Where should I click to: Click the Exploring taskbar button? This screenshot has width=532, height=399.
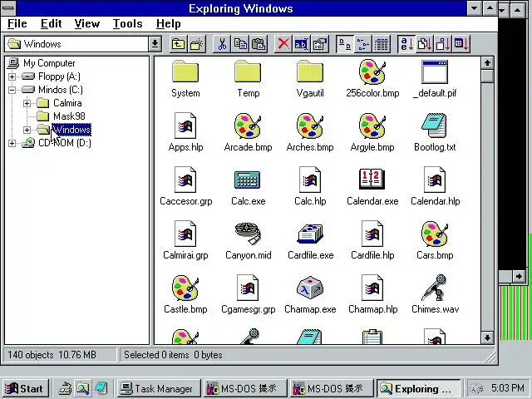tap(418, 388)
